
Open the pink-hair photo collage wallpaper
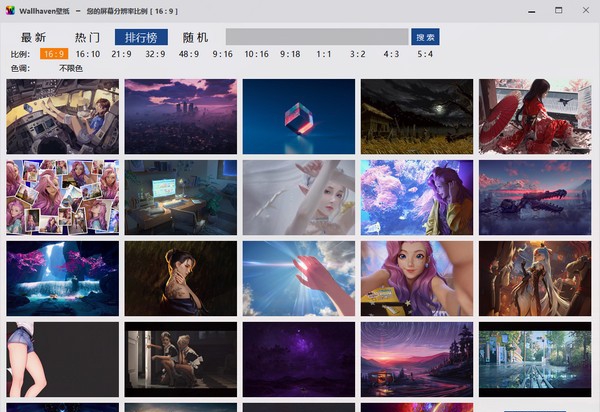[62, 197]
